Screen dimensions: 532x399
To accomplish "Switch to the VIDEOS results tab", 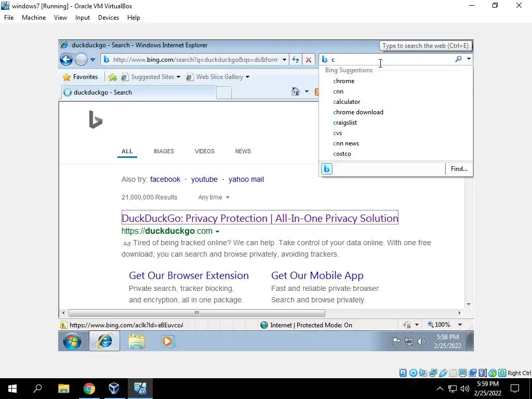I will pyautogui.click(x=205, y=151).
